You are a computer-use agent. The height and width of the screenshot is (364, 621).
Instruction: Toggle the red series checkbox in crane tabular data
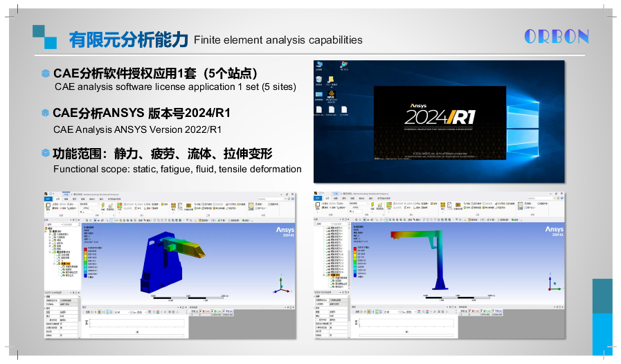pyautogui.click(x=471, y=312)
